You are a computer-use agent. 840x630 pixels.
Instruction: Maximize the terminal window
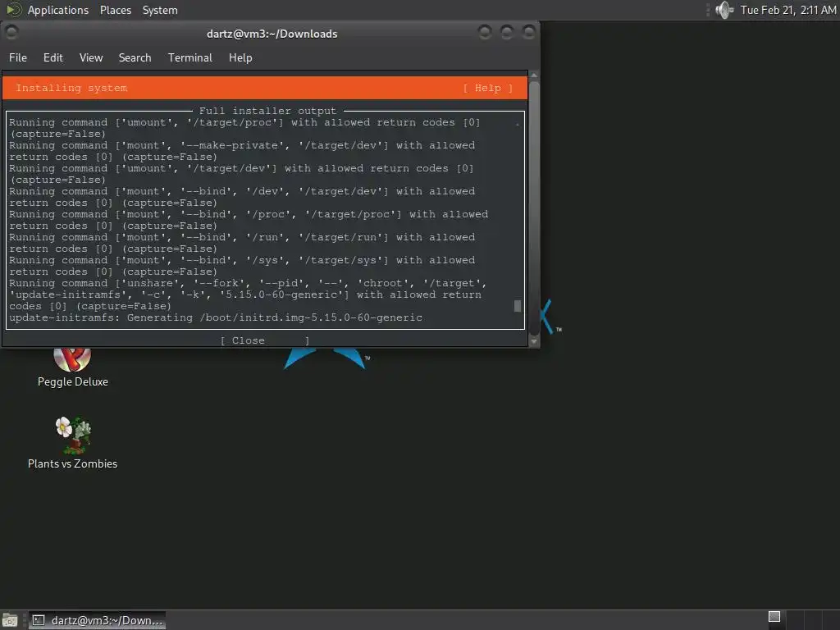[507, 33]
